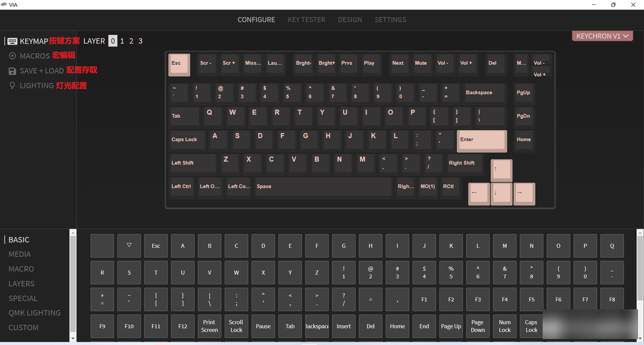The image size is (644, 345).
Task: Select the left arrow key on the keyboard layout
Action: click(x=479, y=193)
